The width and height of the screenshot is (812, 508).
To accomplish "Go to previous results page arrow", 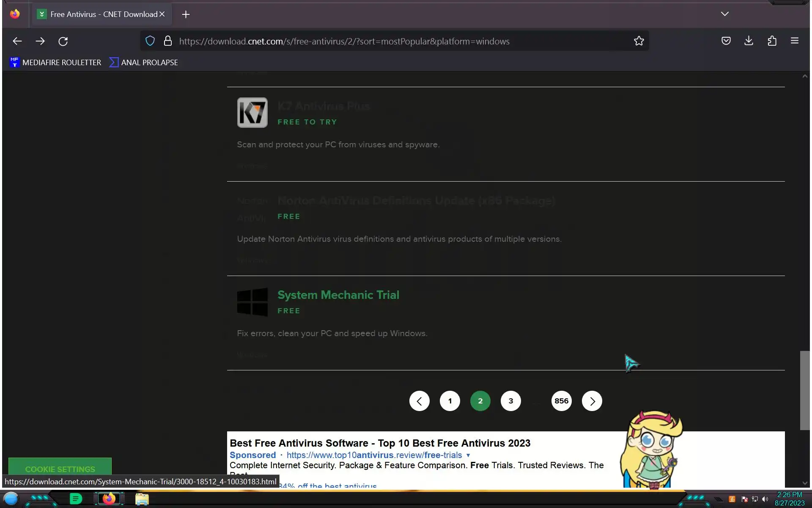I will click(x=419, y=401).
